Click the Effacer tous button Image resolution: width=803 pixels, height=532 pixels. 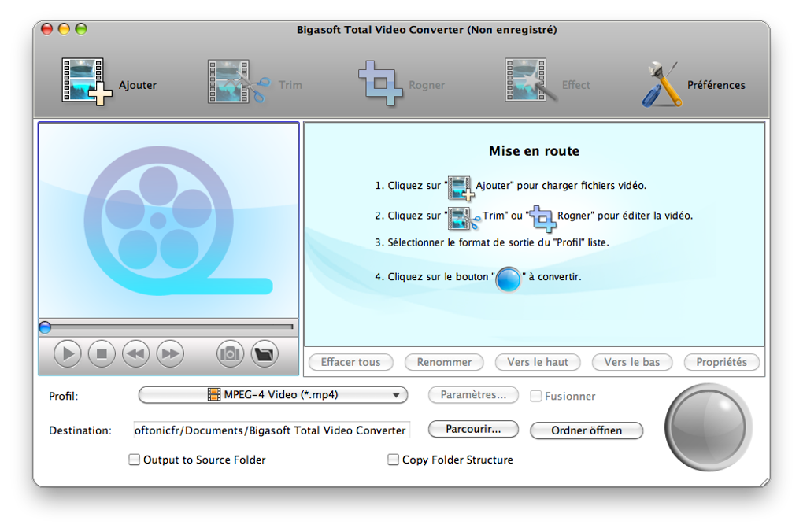(x=351, y=362)
